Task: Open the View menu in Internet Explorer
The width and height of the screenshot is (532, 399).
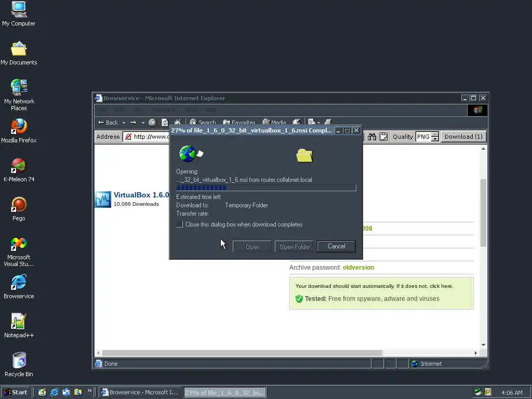Action: tap(137, 110)
